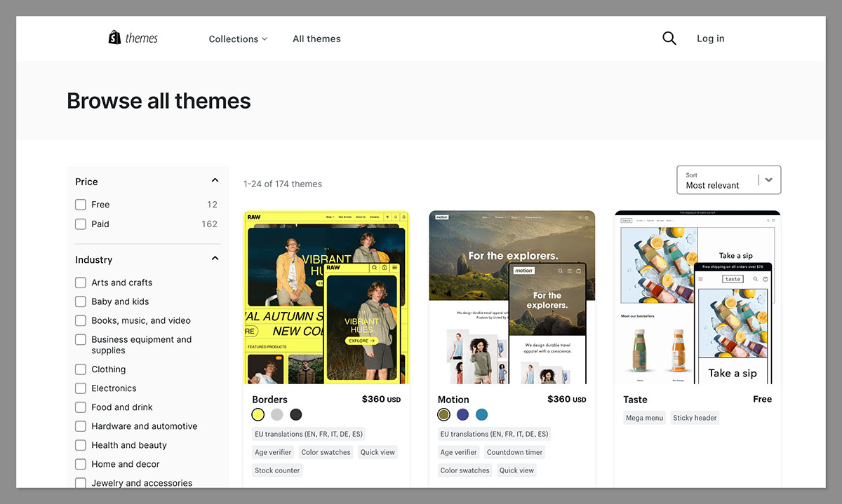Check the Food and drink filter
Image resolution: width=842 pixels, height=504 pixels.
click(x=81, y=407)
